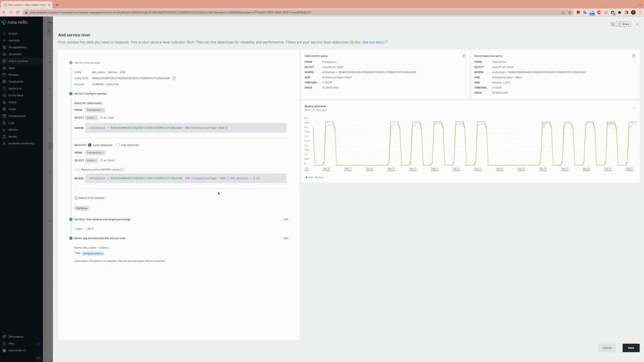Edit the good responses WHERE clause field
Image resolution: width=644 pixels, height=362 pixels.
click(x=186, y=178)
